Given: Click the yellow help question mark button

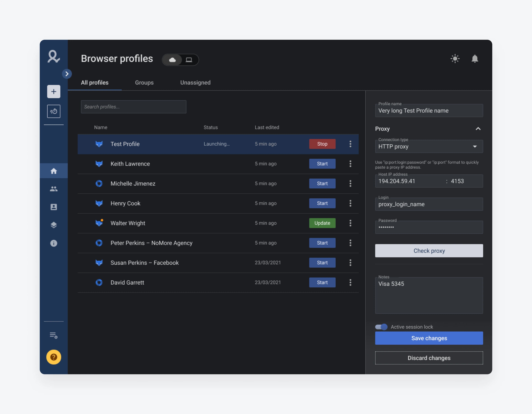Looking at the screenshot, I should pos(54,357).
